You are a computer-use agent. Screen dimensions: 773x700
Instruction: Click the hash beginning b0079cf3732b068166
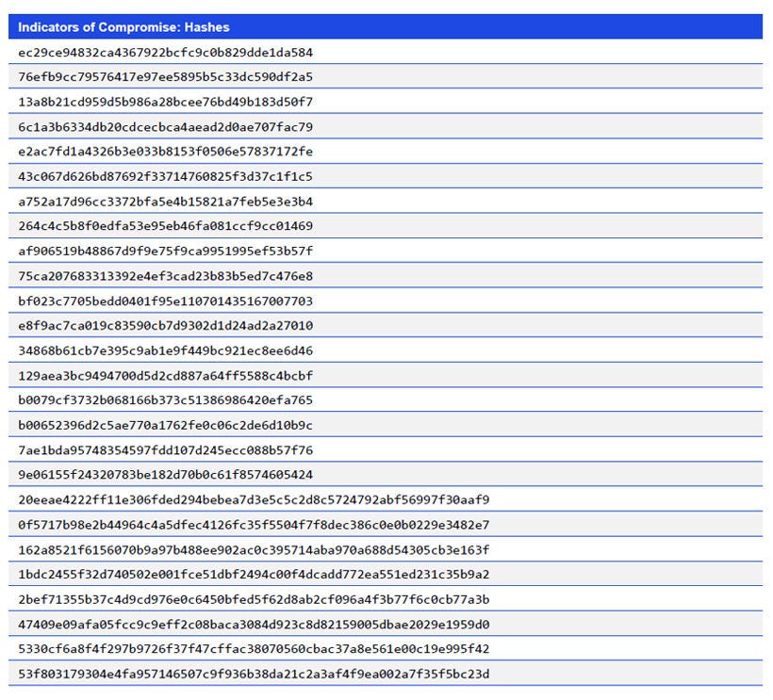[x=170, y=399]
